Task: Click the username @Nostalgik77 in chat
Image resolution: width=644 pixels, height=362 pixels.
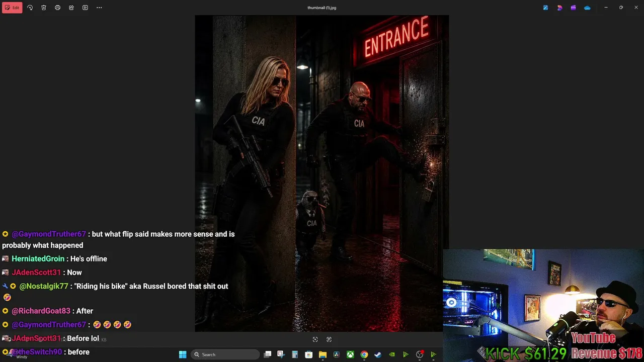Action: coord(44,286)
